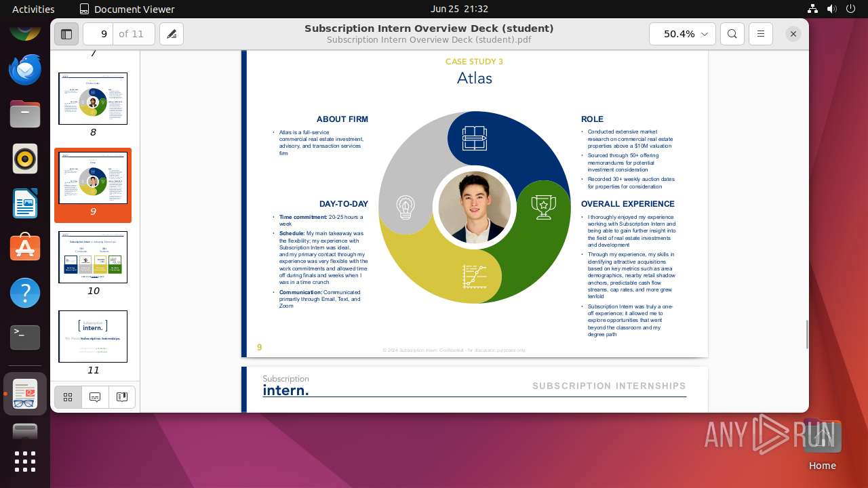Image resolution: width=868 pixels, height=488 pixels.
Task: Open Files manager from dock
Action: (25, 114)
